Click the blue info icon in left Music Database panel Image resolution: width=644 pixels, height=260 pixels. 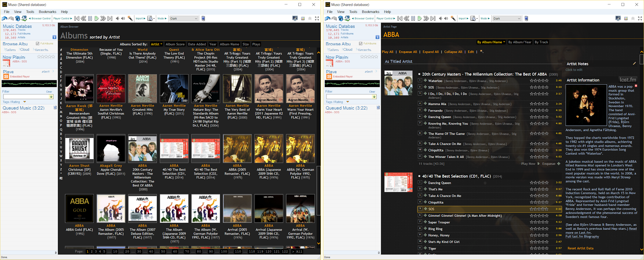[54, 37]
